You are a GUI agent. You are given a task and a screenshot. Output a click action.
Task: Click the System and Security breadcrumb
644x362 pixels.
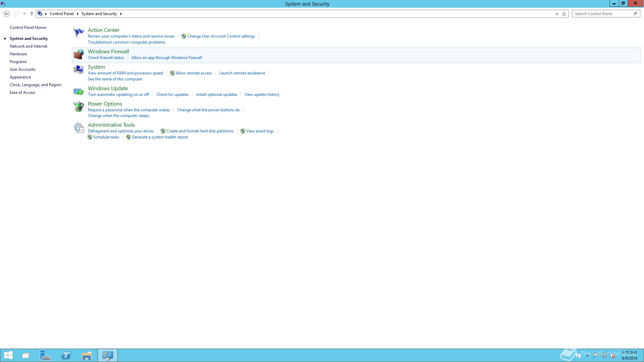click(x=99, y=14)
